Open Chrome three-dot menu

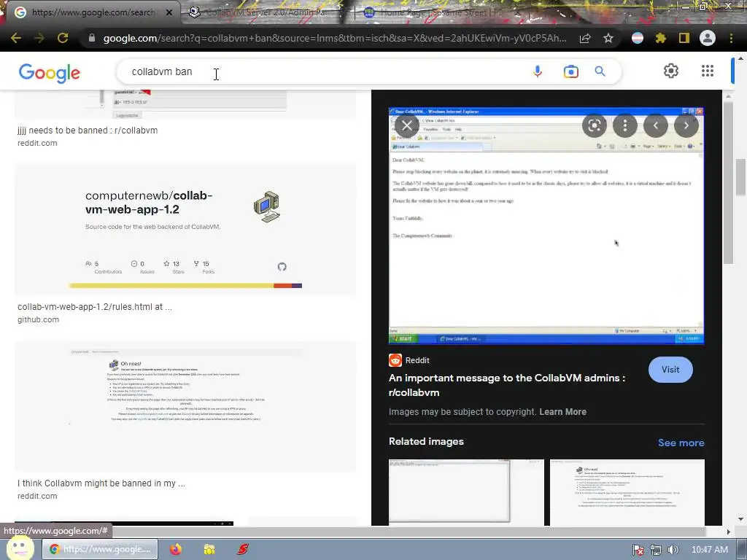coord(731,38)
